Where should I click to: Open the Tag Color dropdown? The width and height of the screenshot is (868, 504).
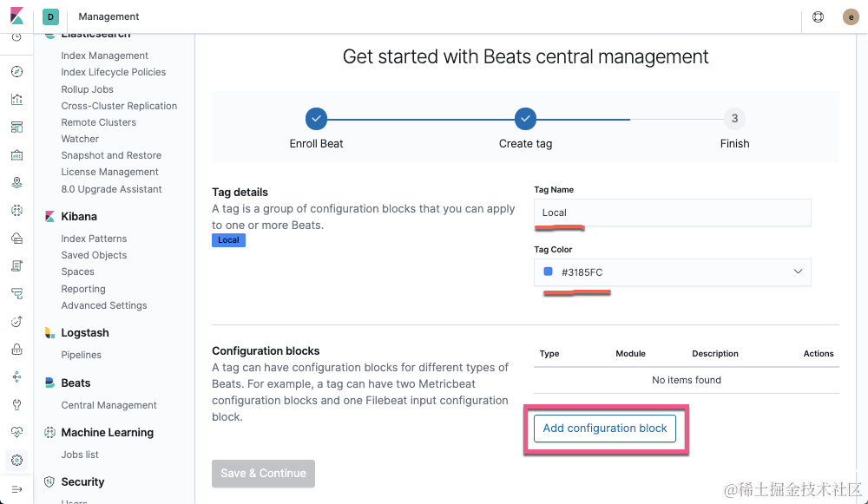coord(672,272)
